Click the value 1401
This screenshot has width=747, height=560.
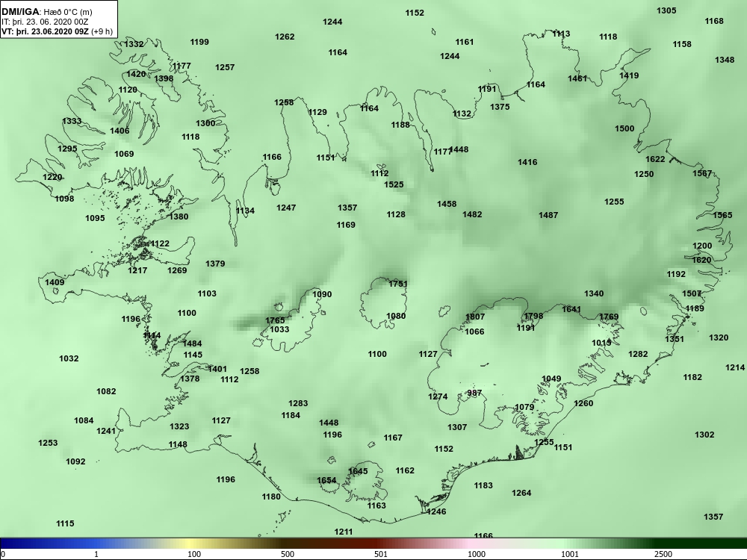[217, 369]
